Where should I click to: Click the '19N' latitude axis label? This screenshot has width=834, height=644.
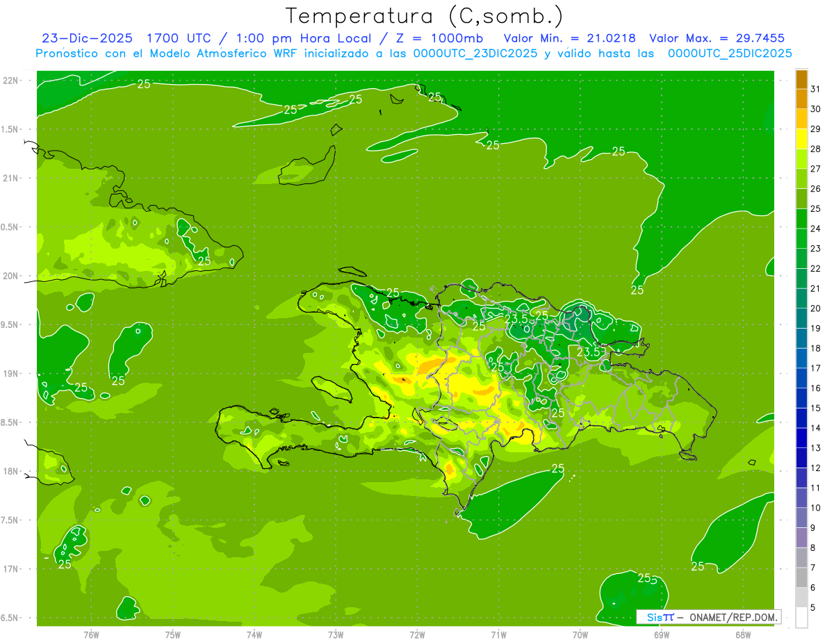coord(10,373)
